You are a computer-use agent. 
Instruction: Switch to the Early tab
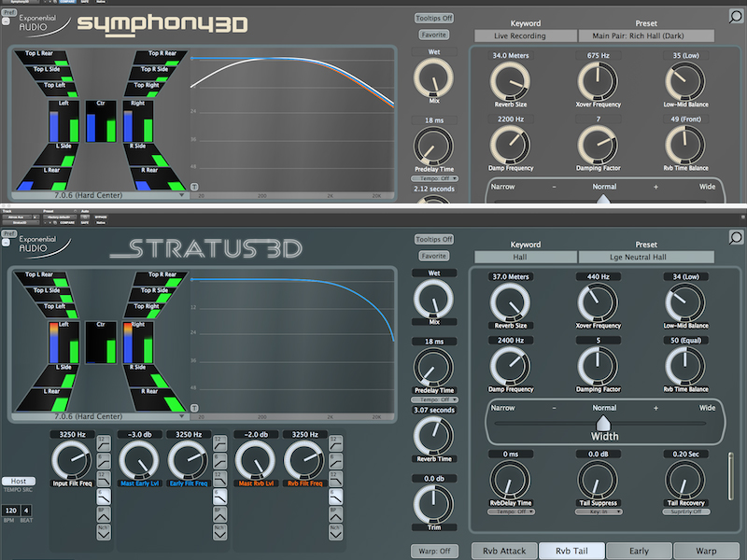click(639, 551)
